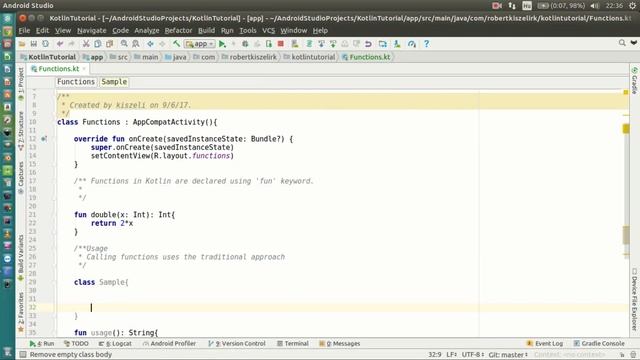This screenshot has height=360, width=640.
Task: Close the Functions.kt tab
Action: coord(84,69)
